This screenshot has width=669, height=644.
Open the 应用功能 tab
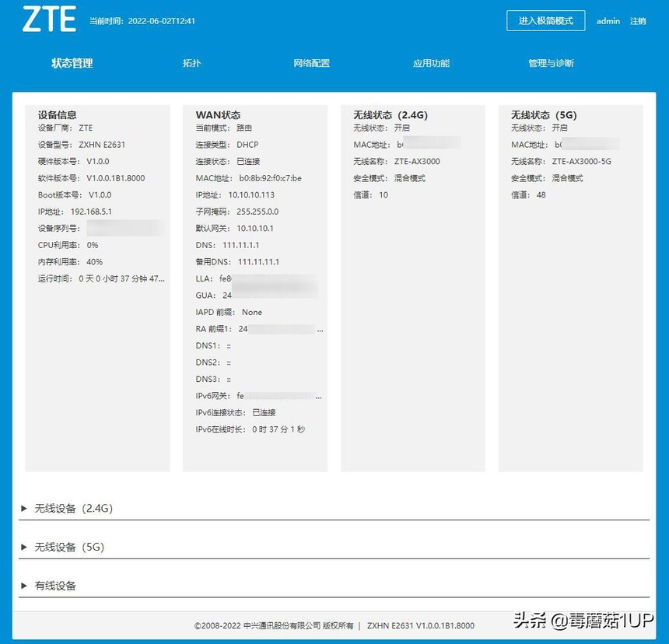tap(432, 63)
